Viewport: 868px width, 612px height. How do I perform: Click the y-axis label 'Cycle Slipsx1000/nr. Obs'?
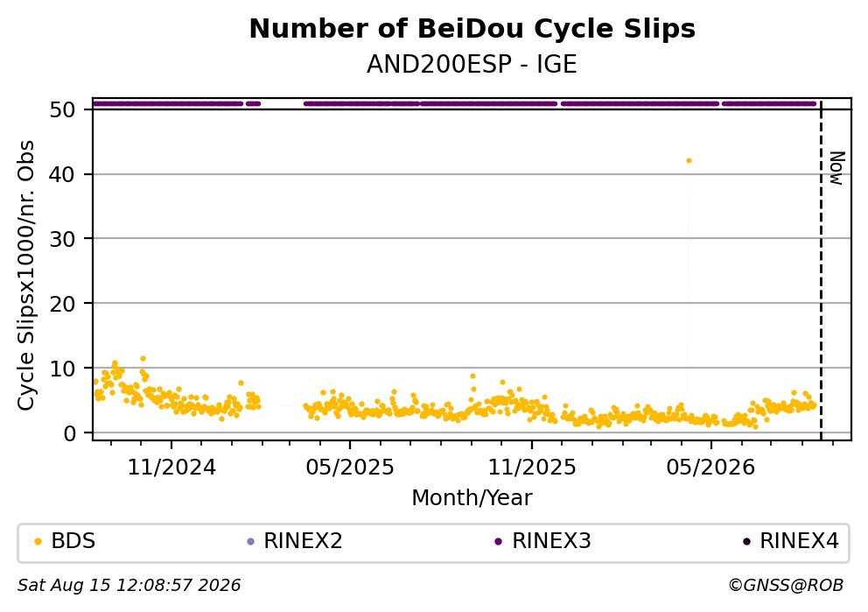tap(25, 275)
